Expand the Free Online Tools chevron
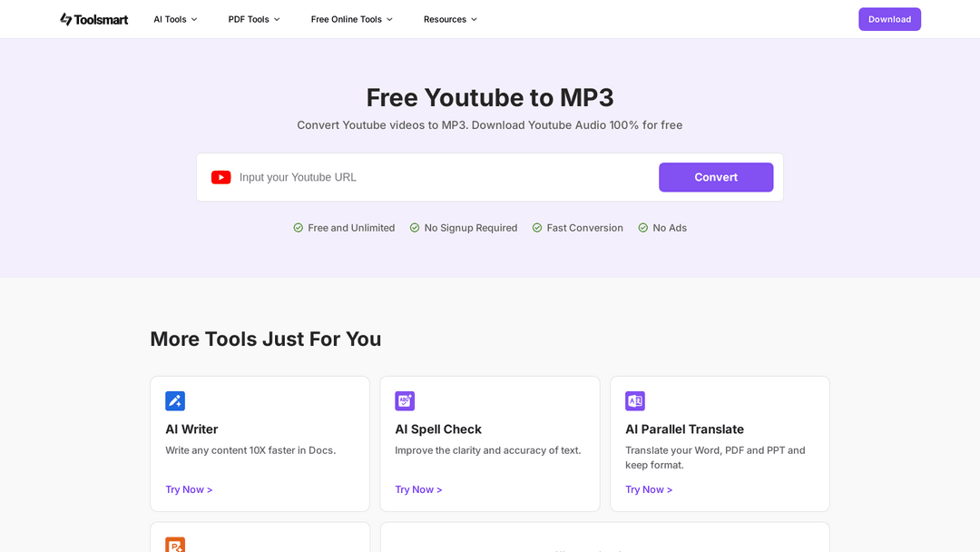Screen dimensions: 980x552 coord(389,19)
